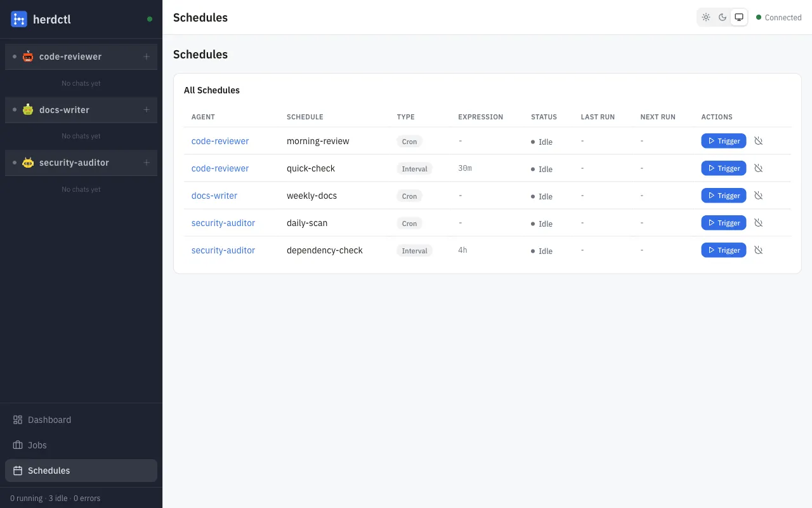The height and width of the screenshot is (508, 812).
Task: Add a new chat under code-reviewer
Action: [147, 56]
